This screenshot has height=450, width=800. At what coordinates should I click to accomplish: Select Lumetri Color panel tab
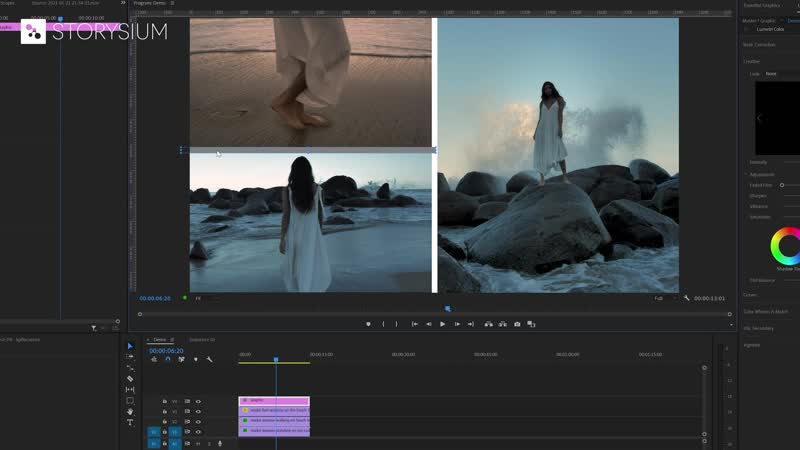coord(770,30)
